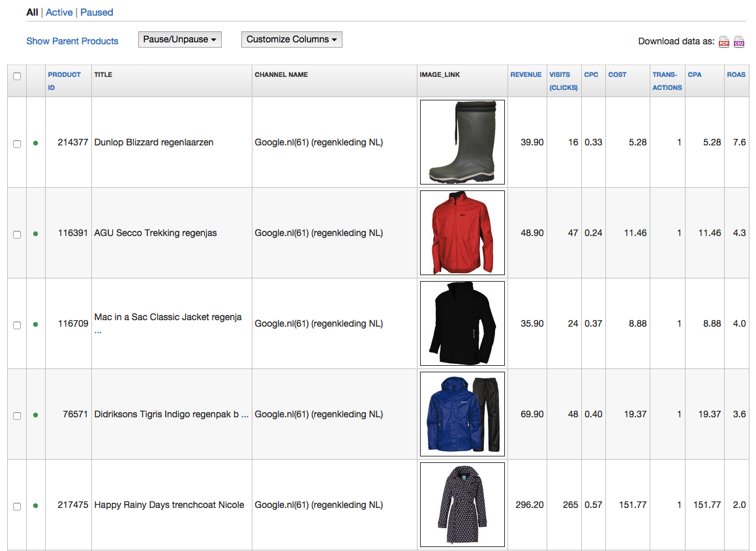
Task: Click status dot for Happy Rainy Days trenchcoat
Action: [35, 505]
